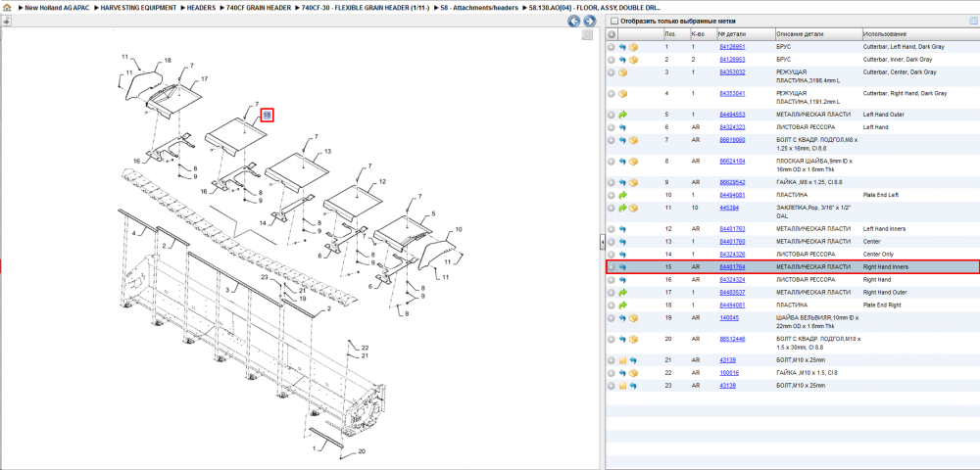Click green arrow on row 17

coord(622,292)
